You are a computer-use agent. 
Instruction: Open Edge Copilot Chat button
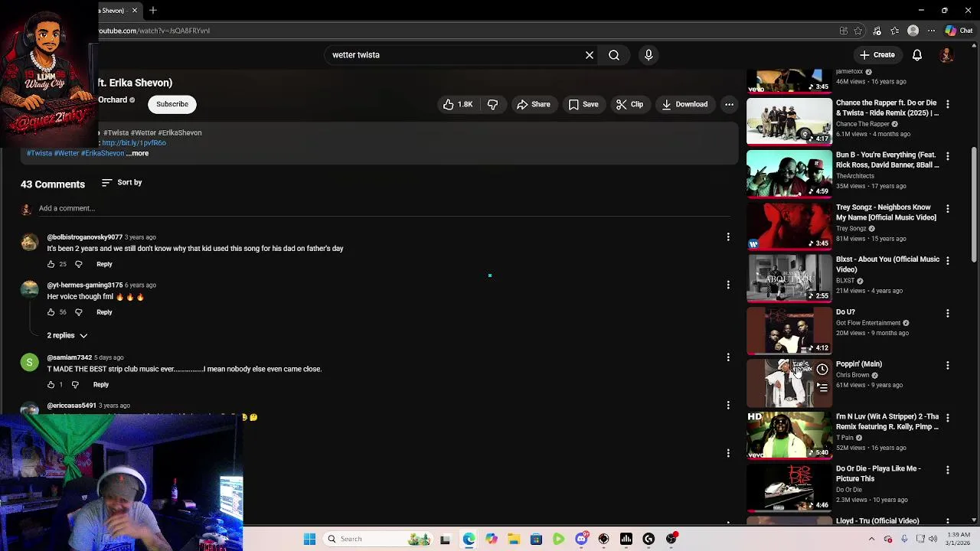click(959, 31)
